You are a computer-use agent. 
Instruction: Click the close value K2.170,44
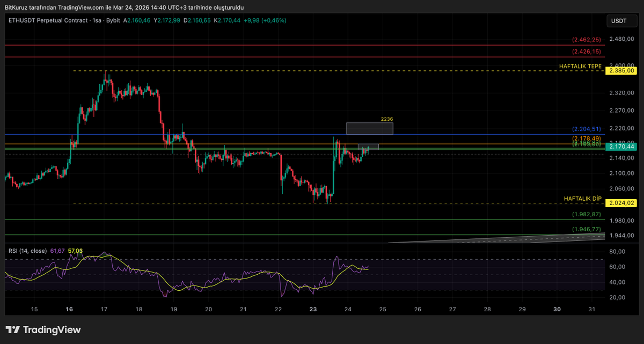(228, 20)
